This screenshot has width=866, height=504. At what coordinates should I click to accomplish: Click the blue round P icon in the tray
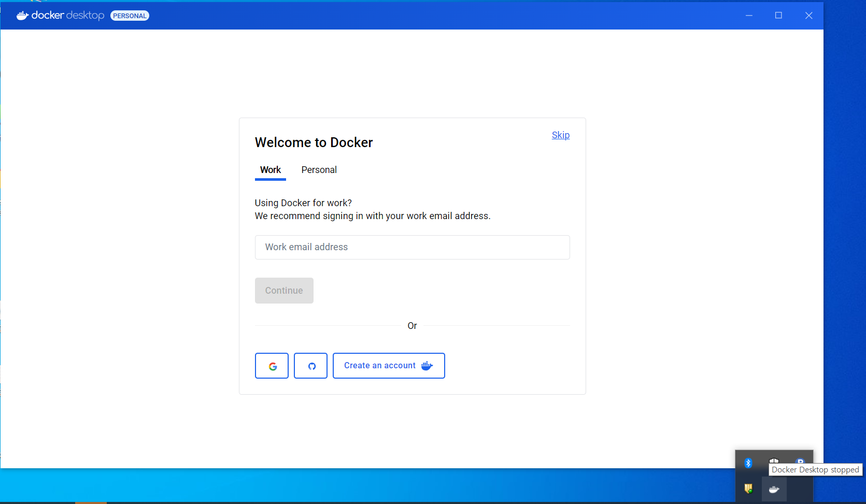point(800,460)
